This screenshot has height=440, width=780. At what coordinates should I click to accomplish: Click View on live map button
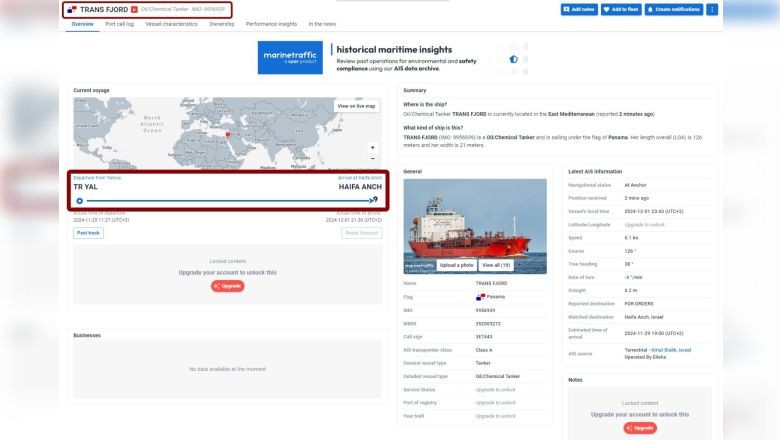point(356,106)
